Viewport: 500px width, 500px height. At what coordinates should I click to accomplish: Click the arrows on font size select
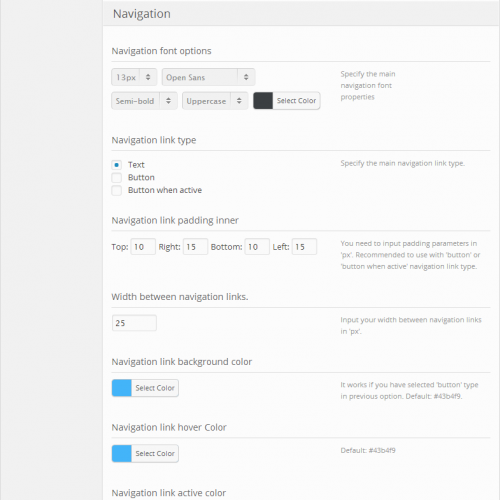click(148, 77)
